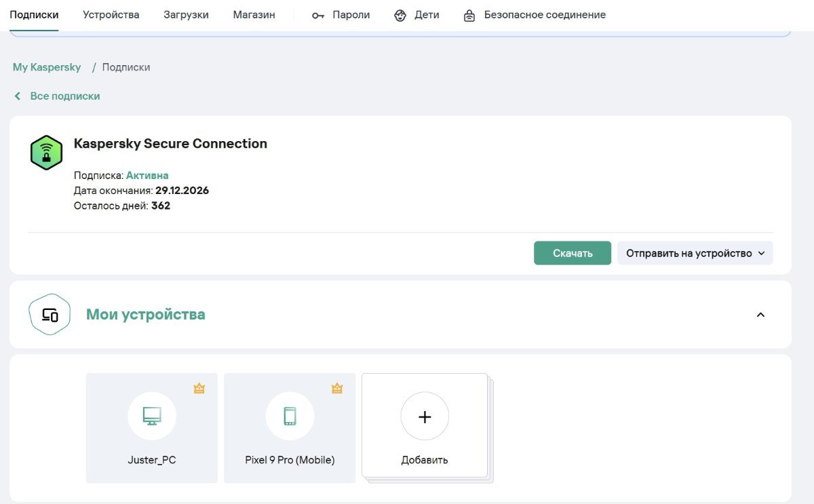Click the crown icon on Juster_PC card
The width and height of the screenshot is (814, 504).
click(199, 389)
